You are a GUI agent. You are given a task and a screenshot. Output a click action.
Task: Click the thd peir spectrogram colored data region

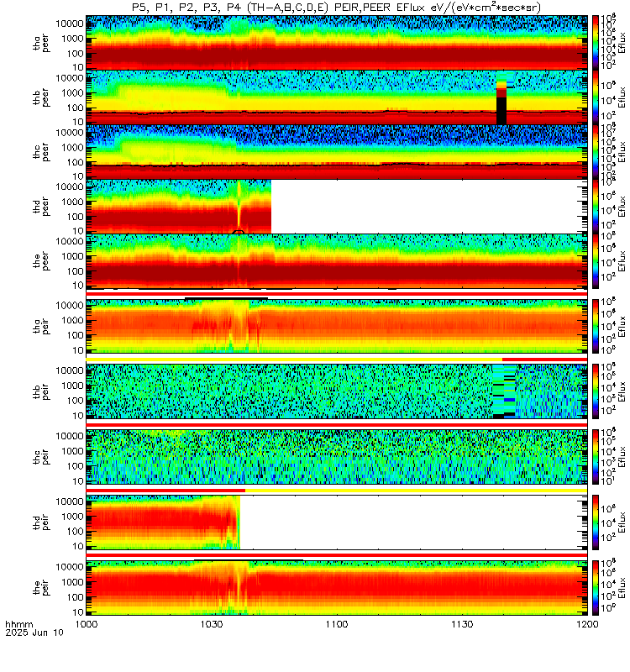pos(163,522)
